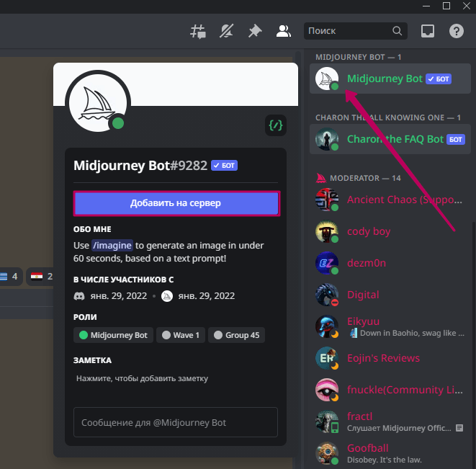Open fnuckle member profile
Image resolution: width=476 pixels, height=469 pixels.
click(x=390, y=390)
